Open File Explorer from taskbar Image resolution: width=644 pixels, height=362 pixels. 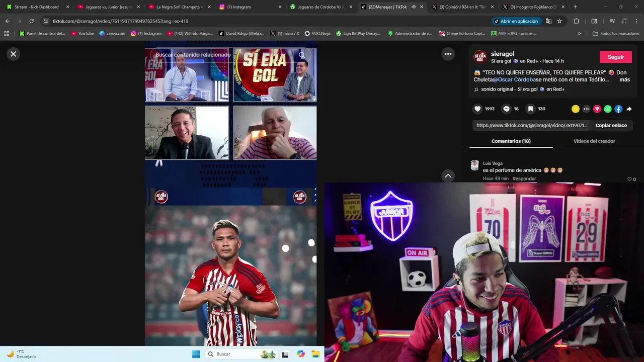pyautogui.click(x=315, y=354)
